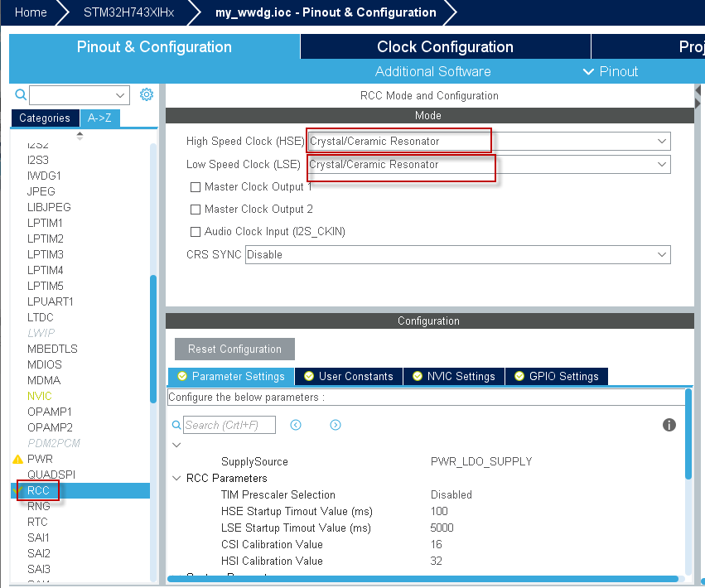Select LPTIM5 in the peripheral list

(46, 286)
